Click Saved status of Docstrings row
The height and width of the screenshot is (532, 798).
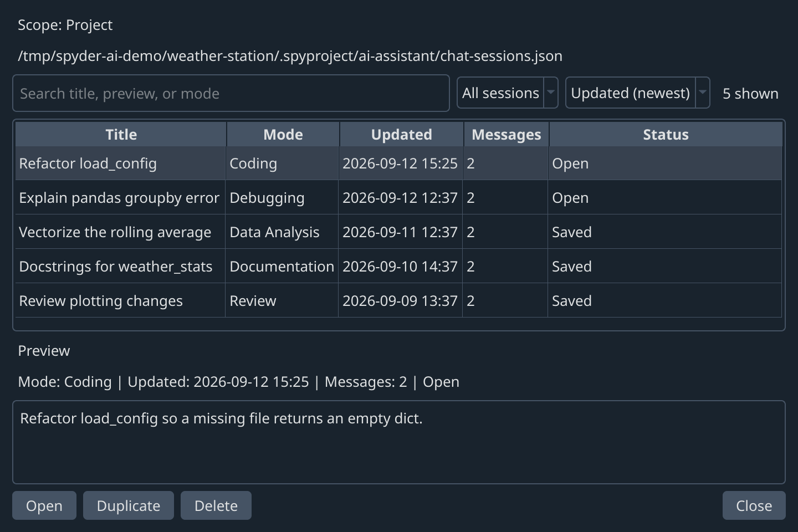[665, 267]
